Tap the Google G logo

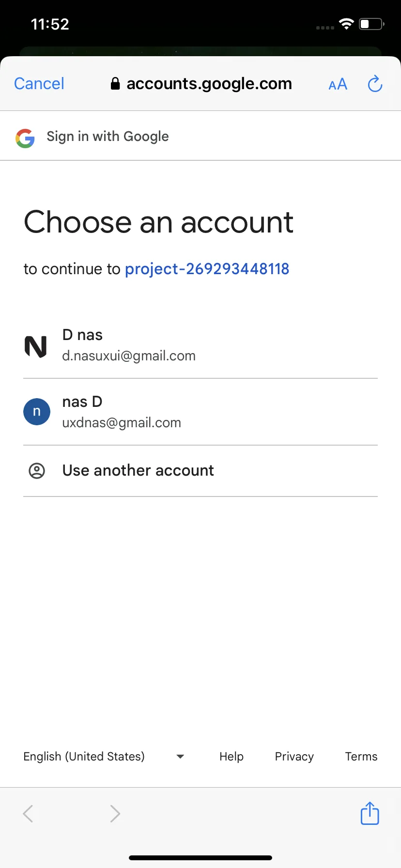click(25, 138)
